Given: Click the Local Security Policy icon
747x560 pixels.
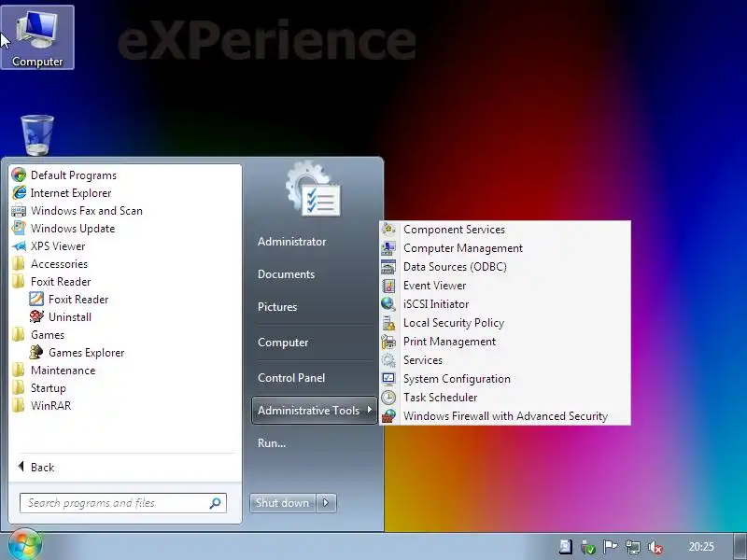Looking at the screenshot, I should [388, 323].
